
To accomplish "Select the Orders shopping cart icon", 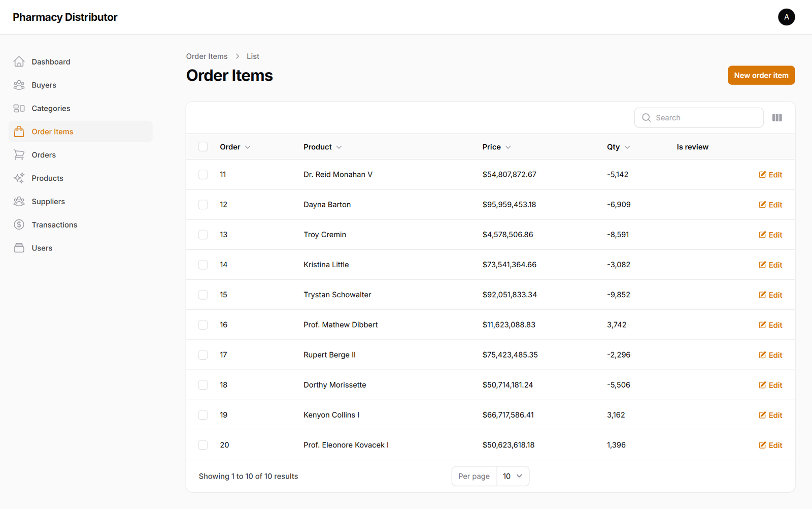I will [x=19, y=154].
